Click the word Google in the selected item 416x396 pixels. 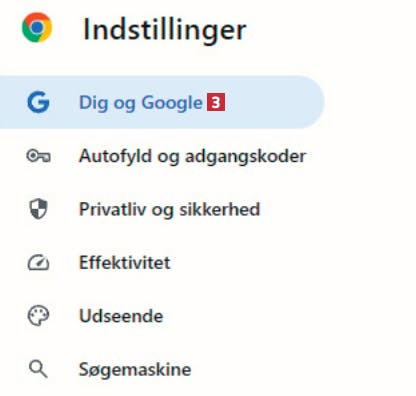coord(172,103)
